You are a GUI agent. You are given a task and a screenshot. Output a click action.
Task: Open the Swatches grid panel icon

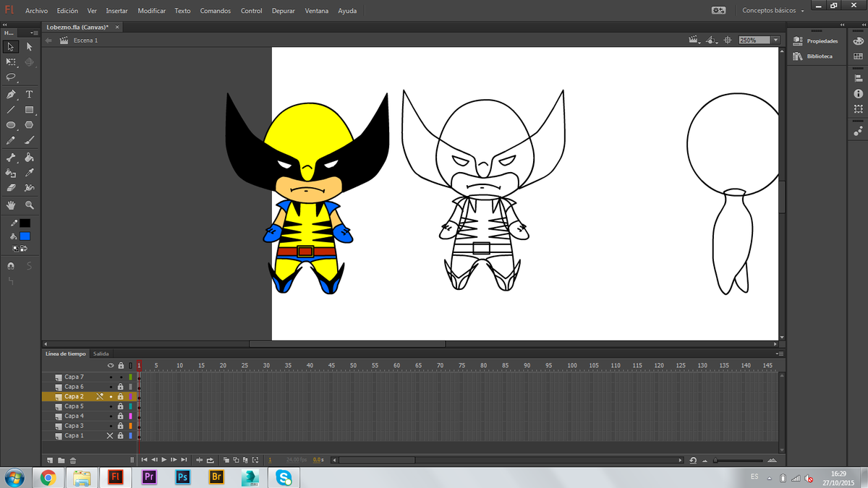pos(858,58)
